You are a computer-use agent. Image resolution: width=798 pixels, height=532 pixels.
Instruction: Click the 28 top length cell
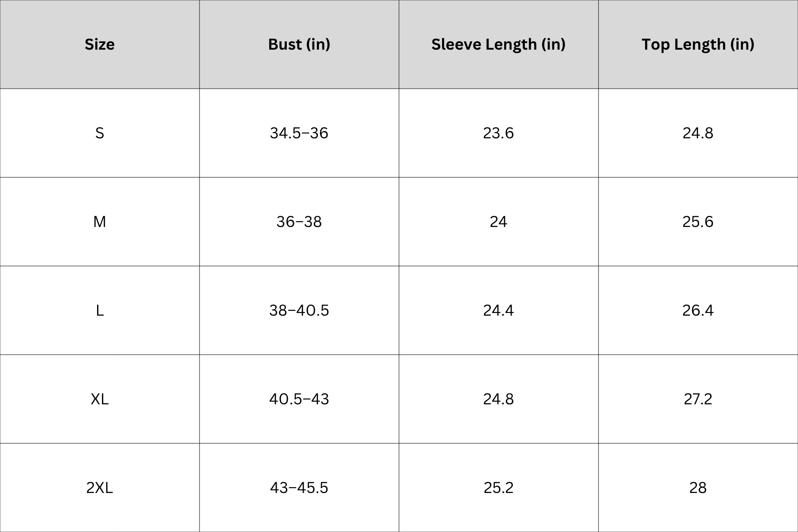(x=698, y=488)
